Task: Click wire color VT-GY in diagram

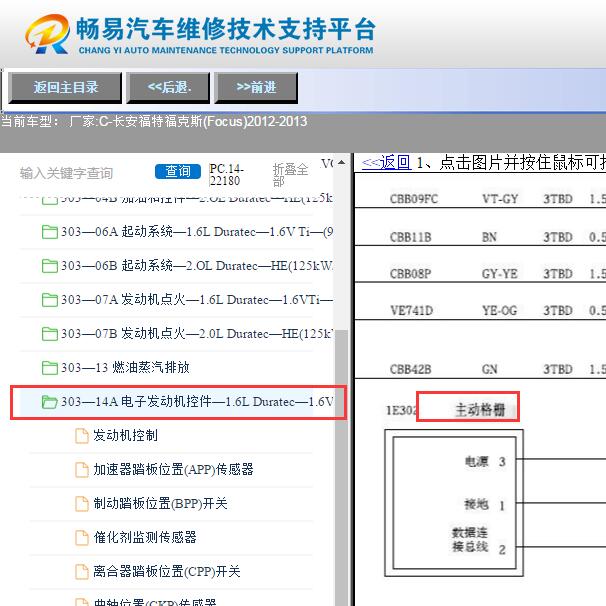Action: tap(500, 199)
